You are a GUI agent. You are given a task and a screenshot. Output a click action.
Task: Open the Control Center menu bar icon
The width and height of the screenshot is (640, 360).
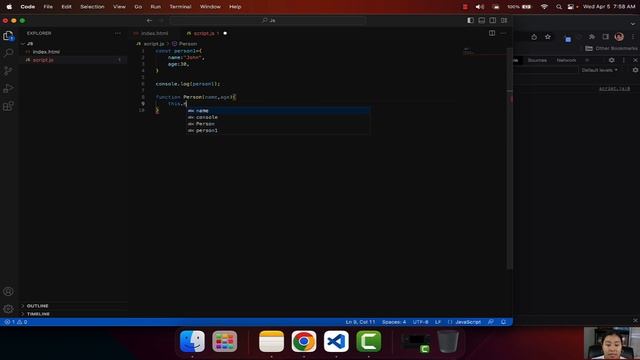click(572, 7)
